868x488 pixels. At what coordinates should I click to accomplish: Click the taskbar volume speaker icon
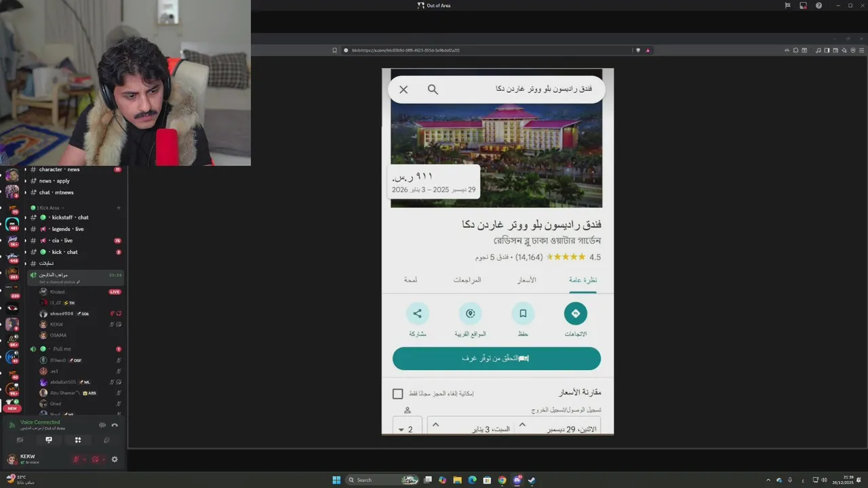click(x=824, y=480)
